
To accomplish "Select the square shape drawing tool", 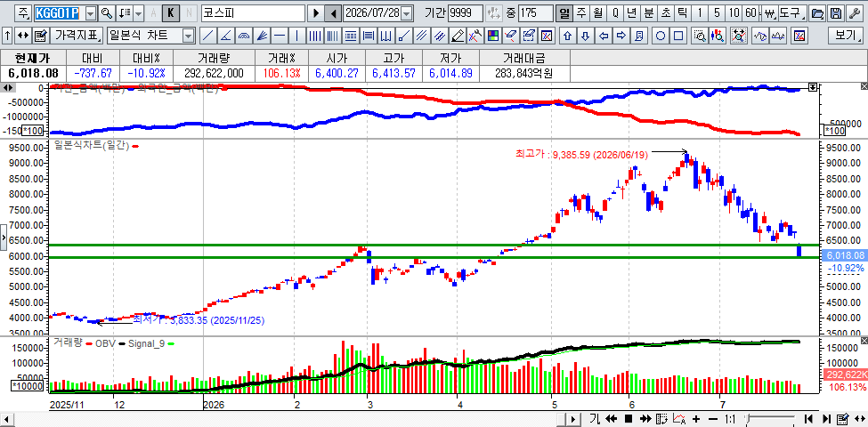I will tap(678, 36).
